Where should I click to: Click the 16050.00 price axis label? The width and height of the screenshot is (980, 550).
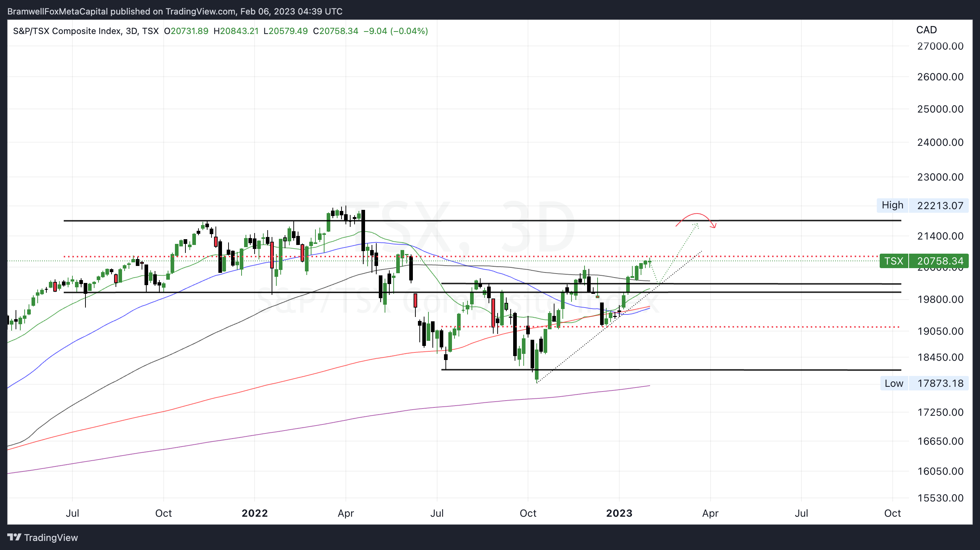[940, 471]
